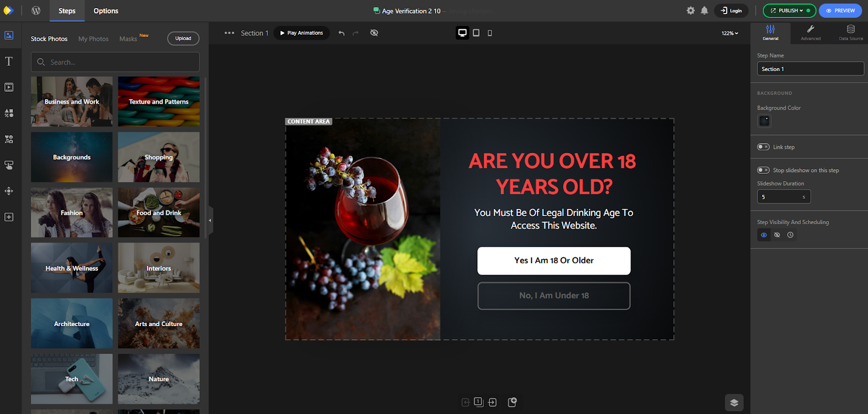The width and height of the screenshot is (868, 414).
Task: Expand the Publish dropdown button
Action: point(789,11)
